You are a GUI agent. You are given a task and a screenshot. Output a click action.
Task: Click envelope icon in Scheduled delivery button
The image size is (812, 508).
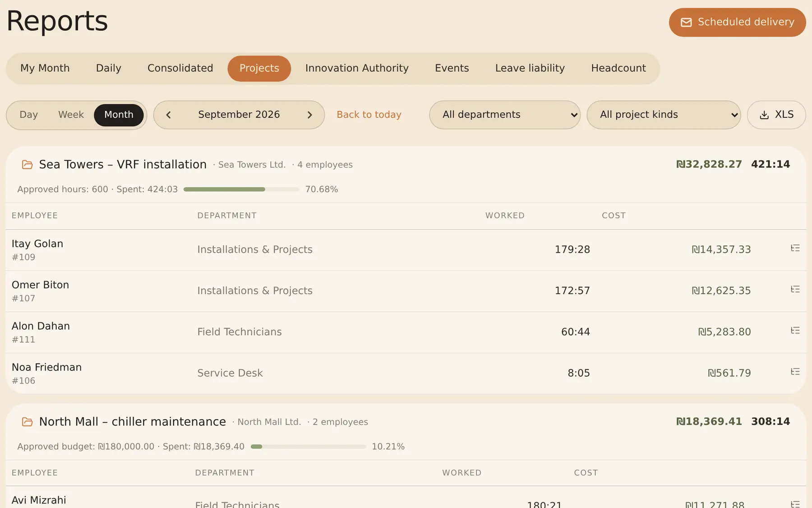686,22
